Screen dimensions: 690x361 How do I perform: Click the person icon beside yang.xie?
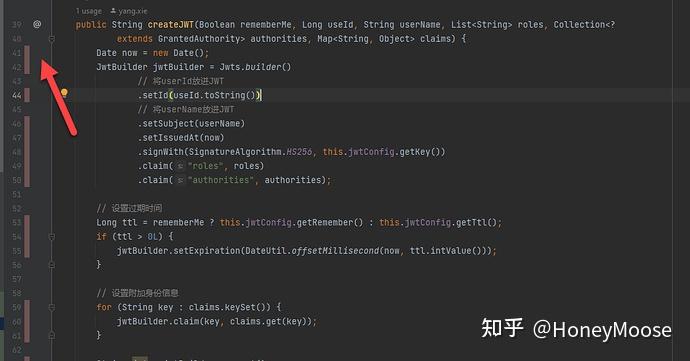coord(113,11)
